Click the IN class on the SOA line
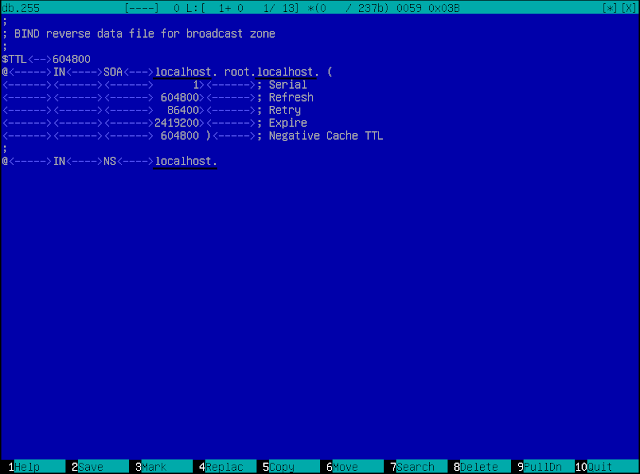This screenshot has height=474, width=640. (x=59, y=72)
